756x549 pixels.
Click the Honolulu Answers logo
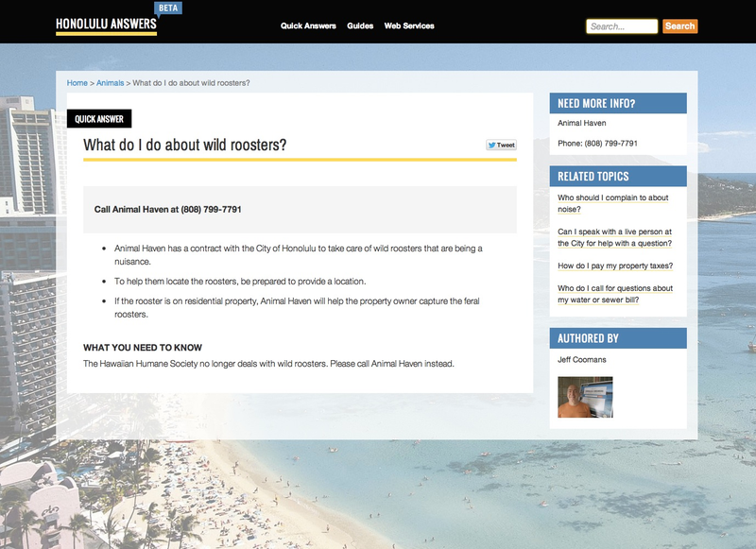pos(106,26)
